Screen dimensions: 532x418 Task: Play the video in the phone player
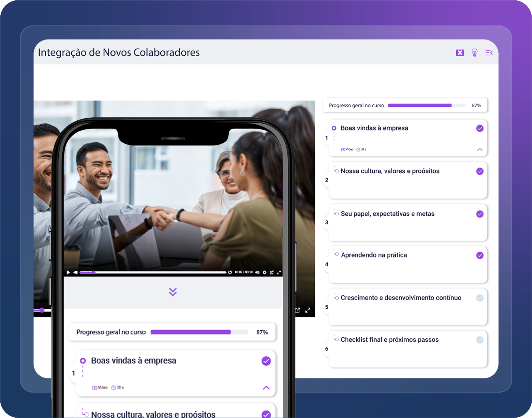[x=68, y=272]
